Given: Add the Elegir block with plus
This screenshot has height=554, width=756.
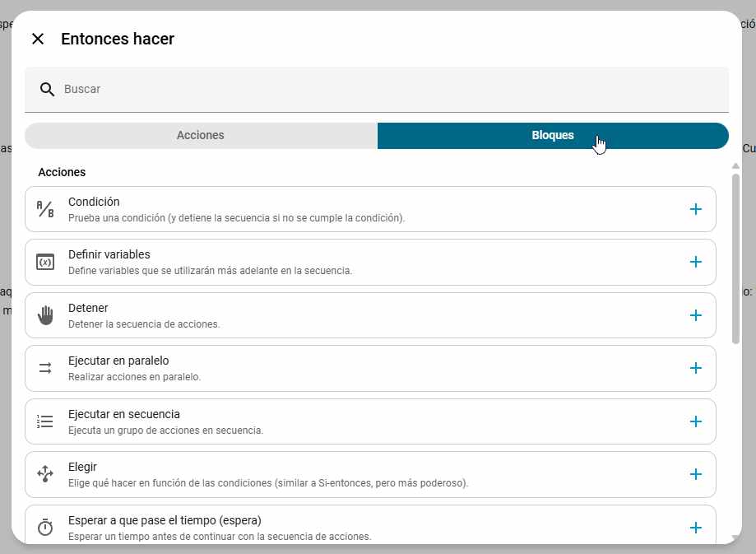Looking at the screenshot, I should click(x=695, y=474).
